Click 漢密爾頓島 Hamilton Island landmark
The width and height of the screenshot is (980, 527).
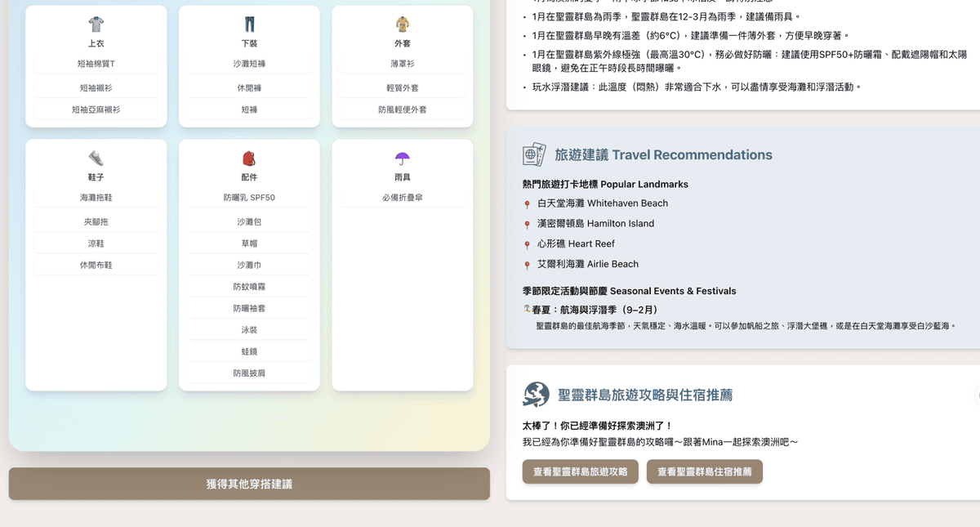click(x=595, y=224)
